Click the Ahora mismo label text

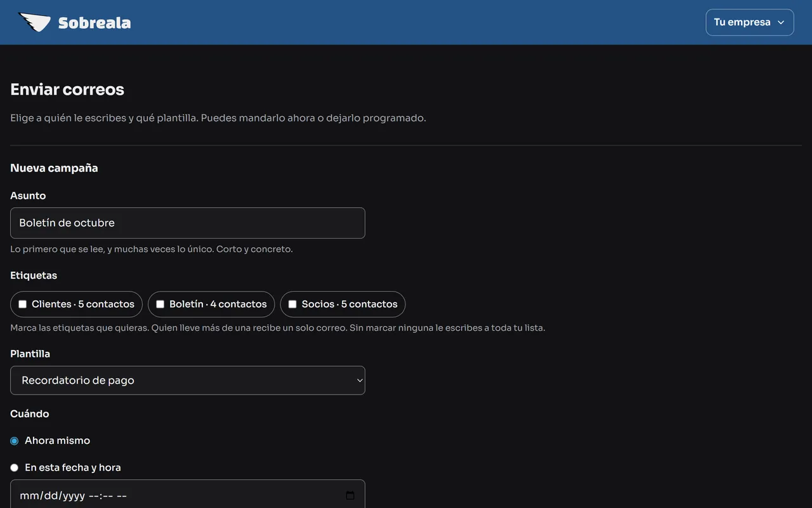(x=57, y=441)
